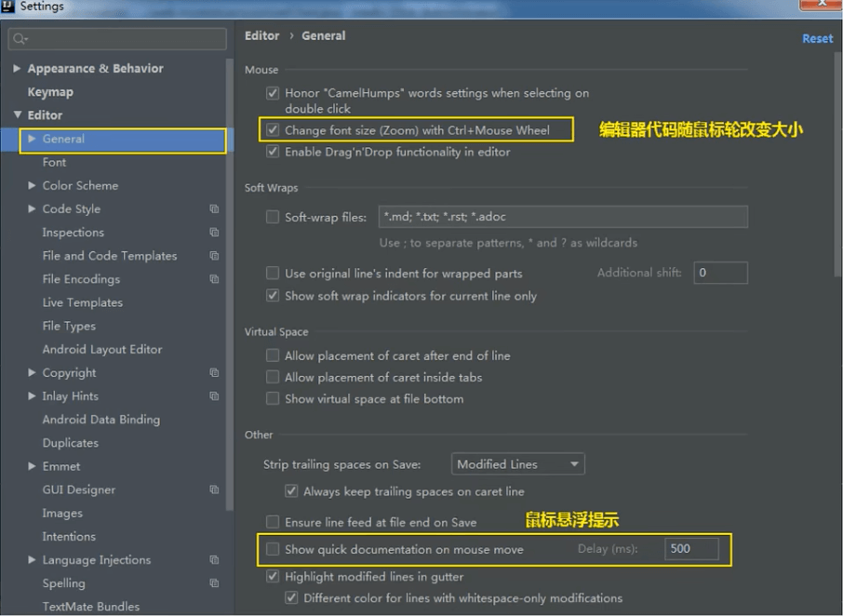Click the project-level icon next to Inspections

click(214, 233)
